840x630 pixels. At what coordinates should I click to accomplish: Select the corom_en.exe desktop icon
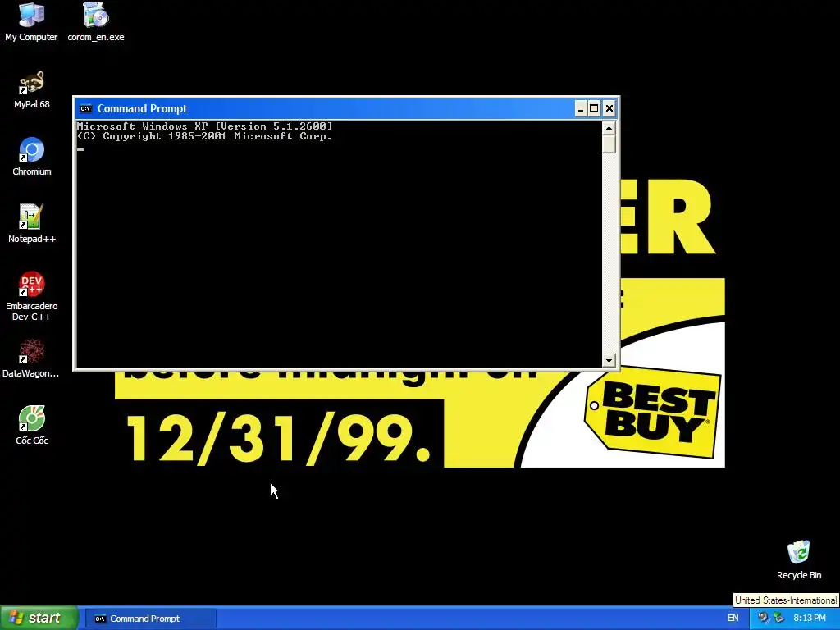96,22
